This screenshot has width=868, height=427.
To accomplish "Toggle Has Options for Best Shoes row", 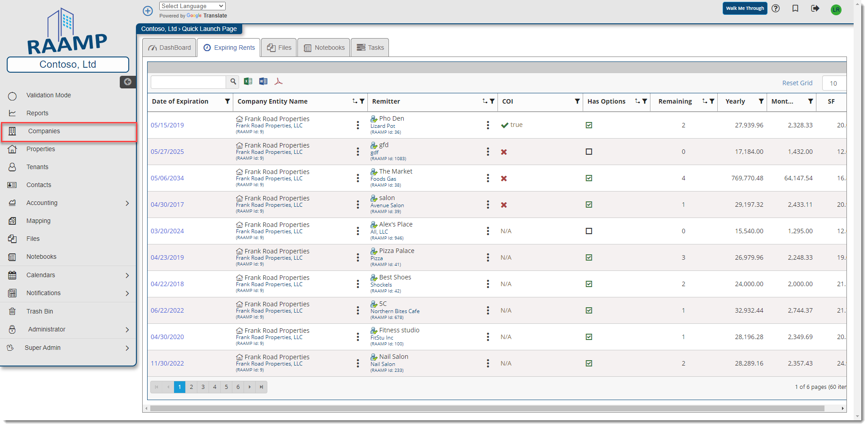I will 589,284.
